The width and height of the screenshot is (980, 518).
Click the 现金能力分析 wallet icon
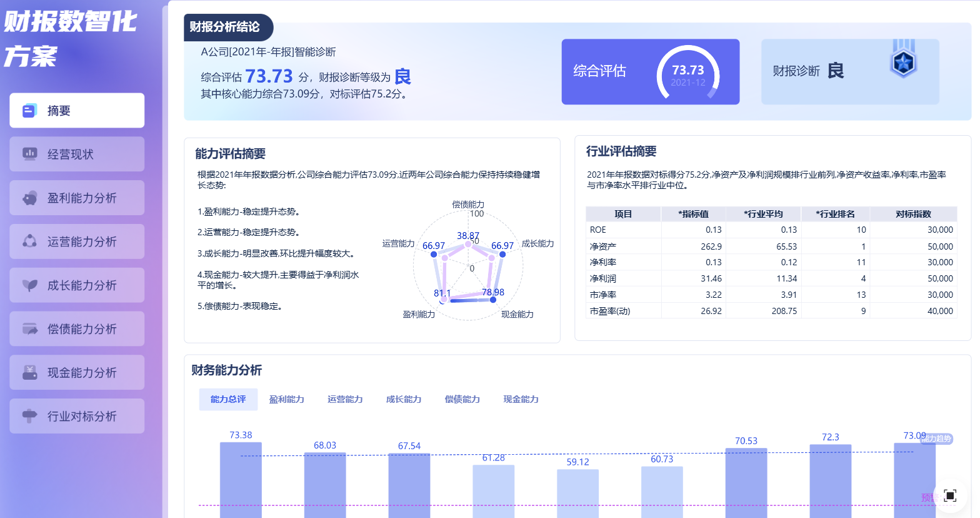[29, 373]
